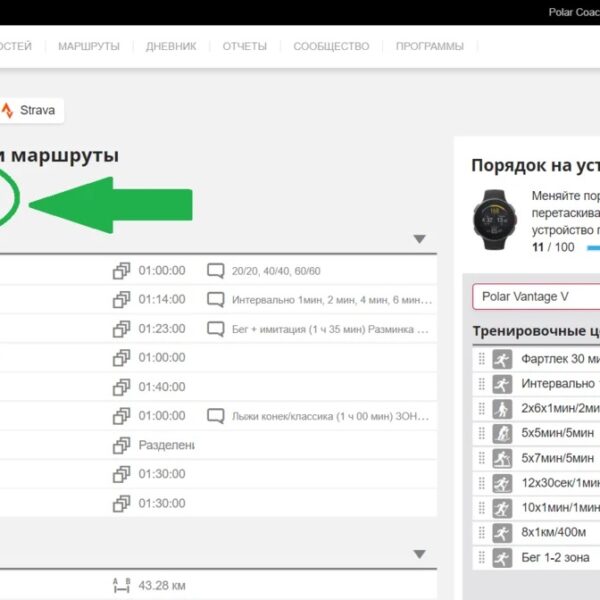600x600 pixels.
Task: Collapse the first favorites list with the triangle arrow
Action: pyautogui.click(x=420, y=239)
